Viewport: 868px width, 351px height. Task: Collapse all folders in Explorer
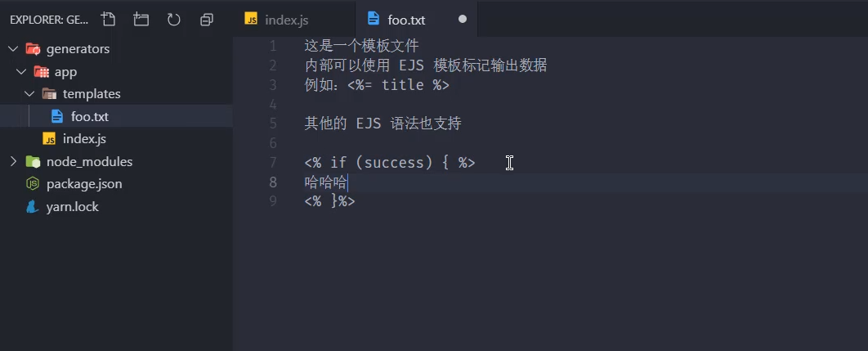(x=207, y=19)
